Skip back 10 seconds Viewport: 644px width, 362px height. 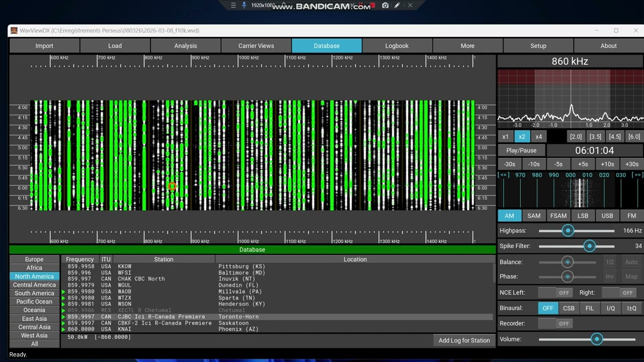coord(534,164)
